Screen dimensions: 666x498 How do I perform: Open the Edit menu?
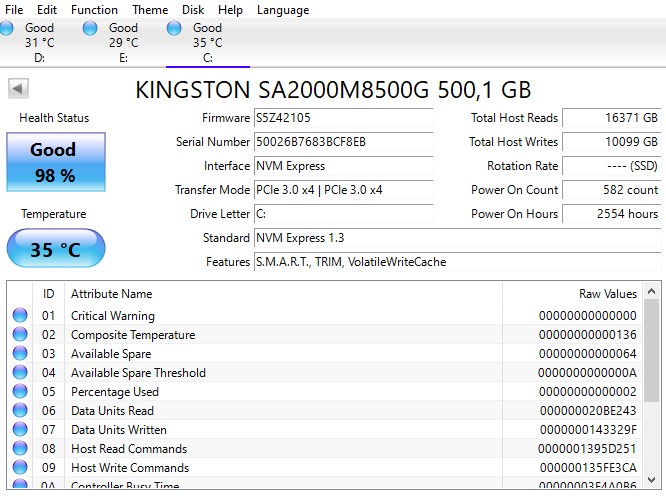pyautogui.click(x=47, y=9)
